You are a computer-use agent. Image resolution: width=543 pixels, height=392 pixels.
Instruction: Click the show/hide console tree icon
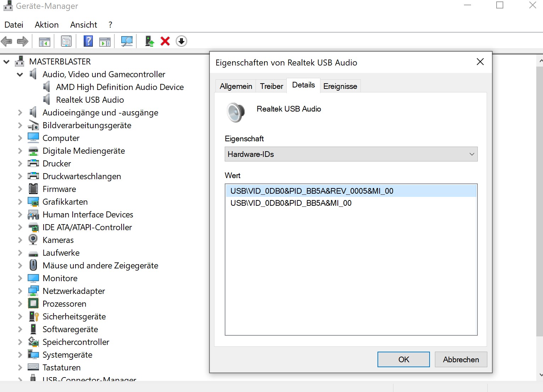(x=45, y=41)
